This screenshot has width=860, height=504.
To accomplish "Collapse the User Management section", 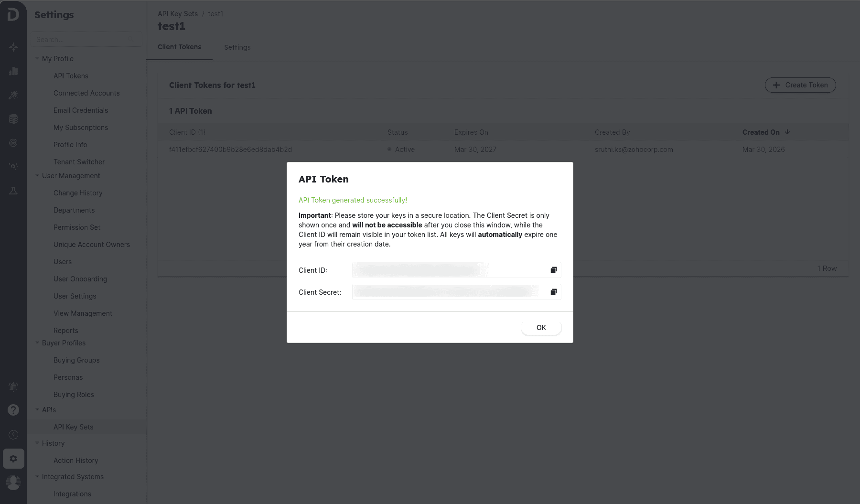I will pyautogui.click(x=37, y=175).
